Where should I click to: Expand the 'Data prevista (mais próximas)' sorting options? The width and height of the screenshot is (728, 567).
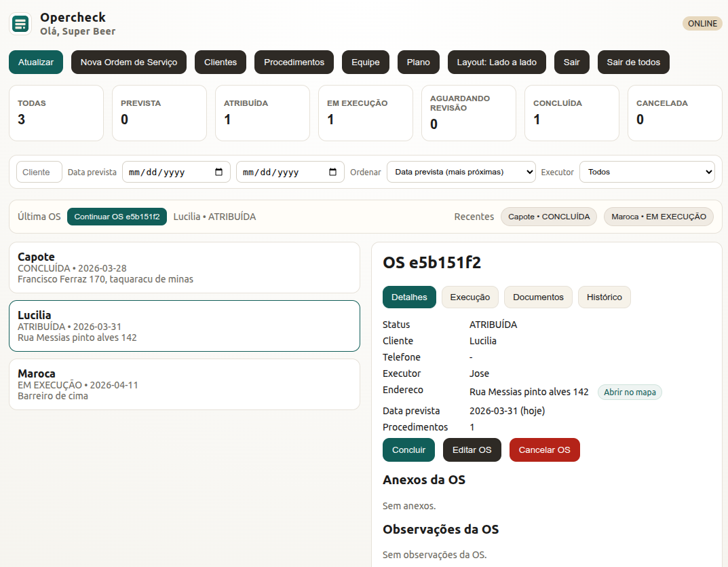point(461,172)
